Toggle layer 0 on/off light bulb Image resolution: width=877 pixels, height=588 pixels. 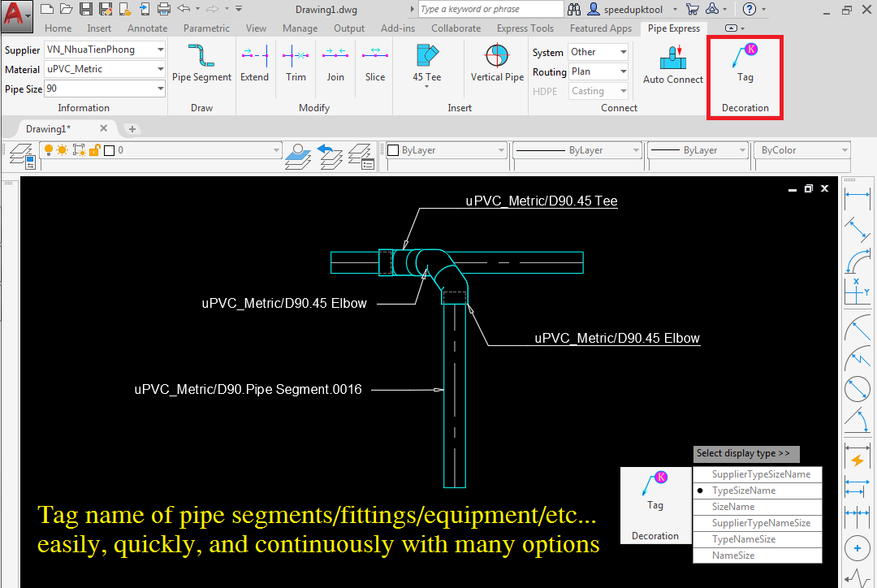click(49, 150)
